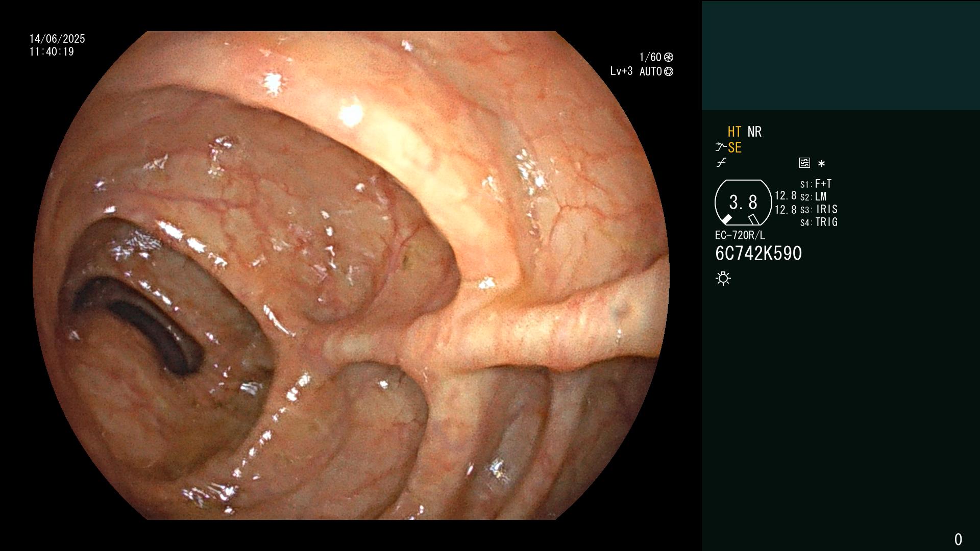Viewport: 980px width, 551px height.
Task: Click the upper 12.8 diameter value
Action: [x=786, y=195]
